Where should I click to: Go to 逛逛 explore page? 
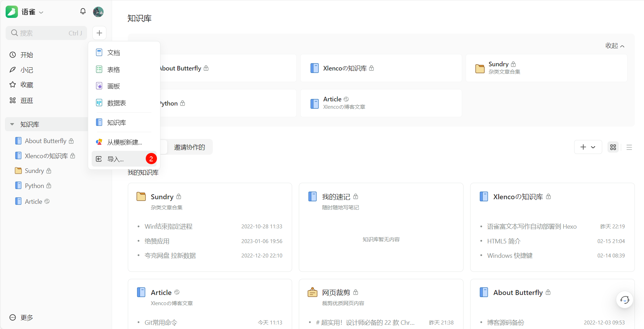27,101
